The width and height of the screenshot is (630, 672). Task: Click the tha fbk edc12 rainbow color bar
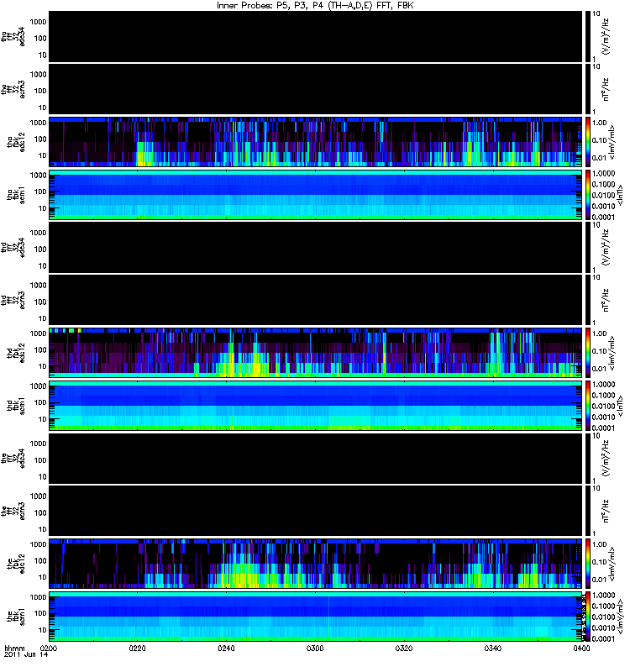tap(587, 141)
